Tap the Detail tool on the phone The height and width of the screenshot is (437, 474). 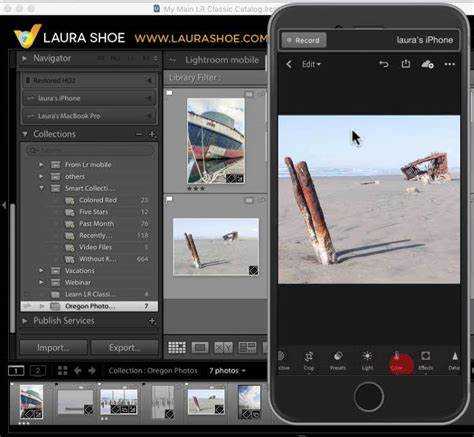(454, 361)
